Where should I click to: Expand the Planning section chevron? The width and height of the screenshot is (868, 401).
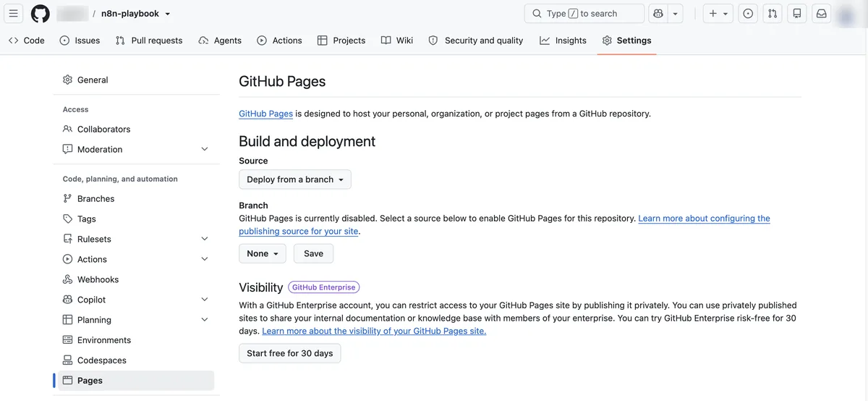[x=205, y=320]
